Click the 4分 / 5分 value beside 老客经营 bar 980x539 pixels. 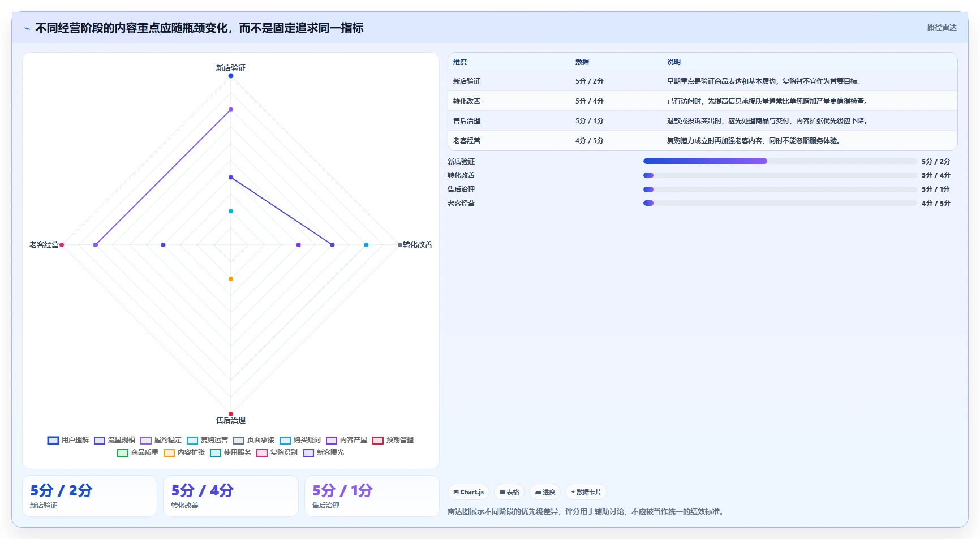pyautogui.click(x=936, y=204)
